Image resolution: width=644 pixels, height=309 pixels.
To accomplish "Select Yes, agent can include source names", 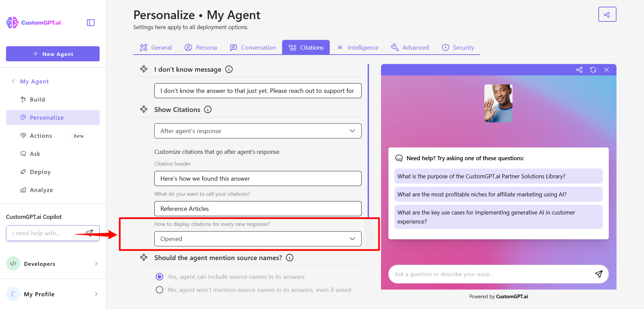I will [160, 276].
